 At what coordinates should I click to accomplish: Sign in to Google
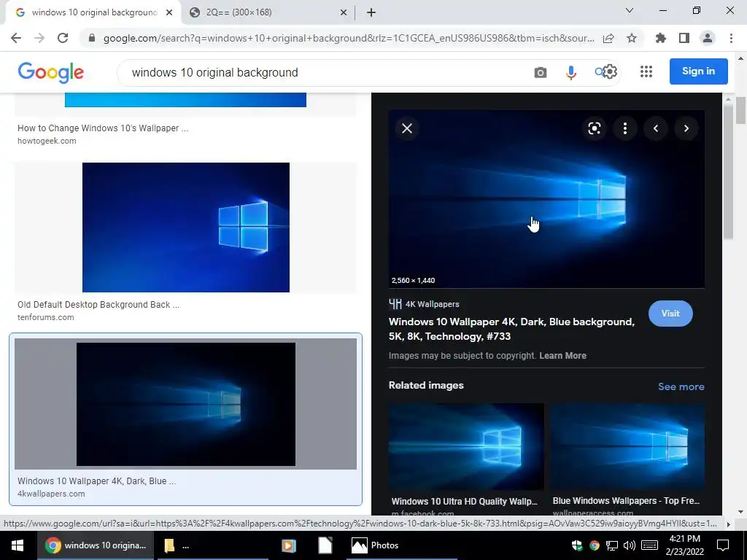tap(698, 71)
